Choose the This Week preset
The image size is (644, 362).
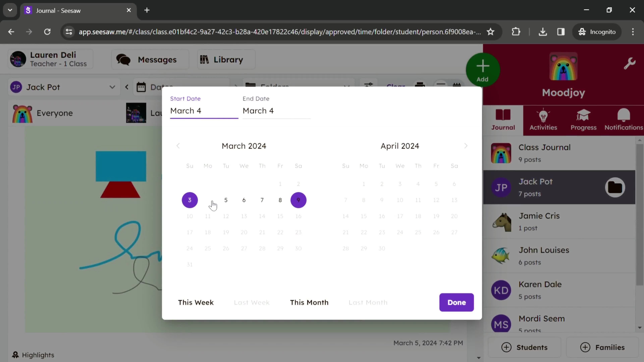pyautogui.click(x=196, y=302)
